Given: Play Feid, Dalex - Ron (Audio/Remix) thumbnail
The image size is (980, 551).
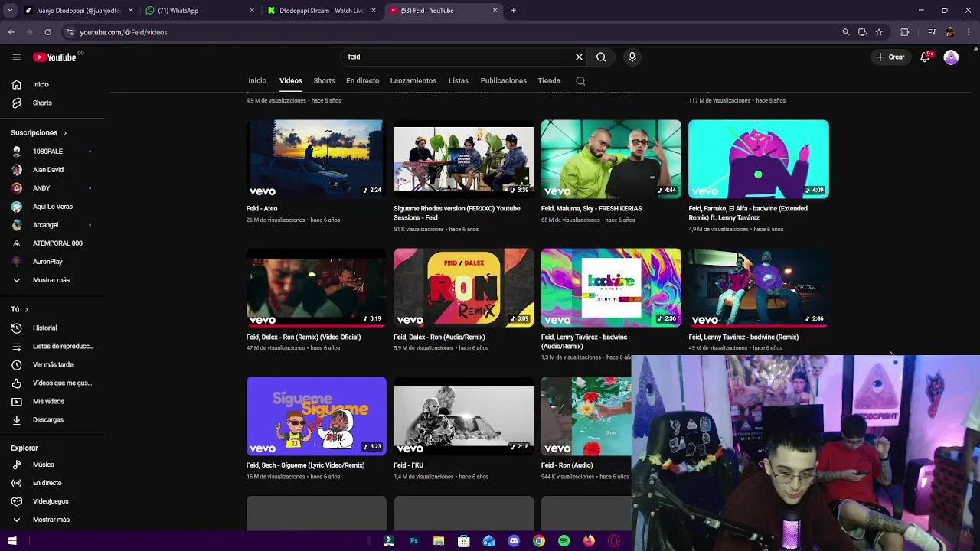Looking at the screenshot, I should point(464,288).
